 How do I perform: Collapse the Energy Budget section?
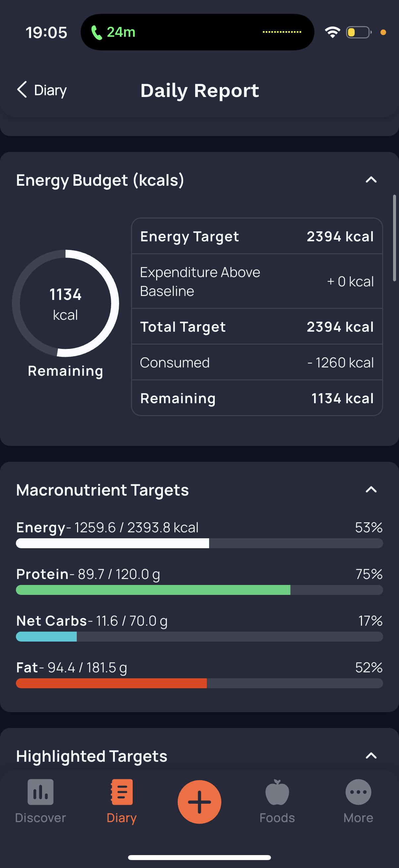(x=371, y=180)
